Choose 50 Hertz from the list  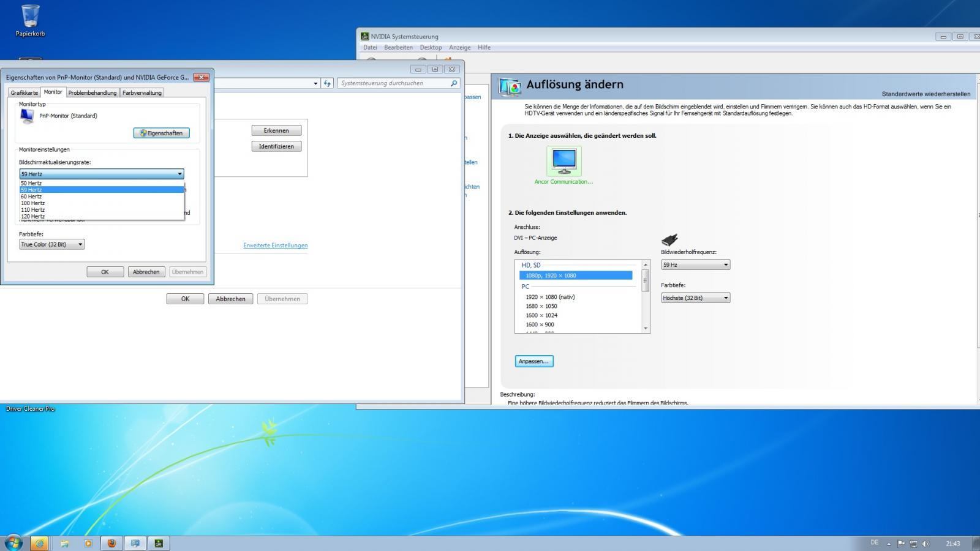[x=102, y=183]
